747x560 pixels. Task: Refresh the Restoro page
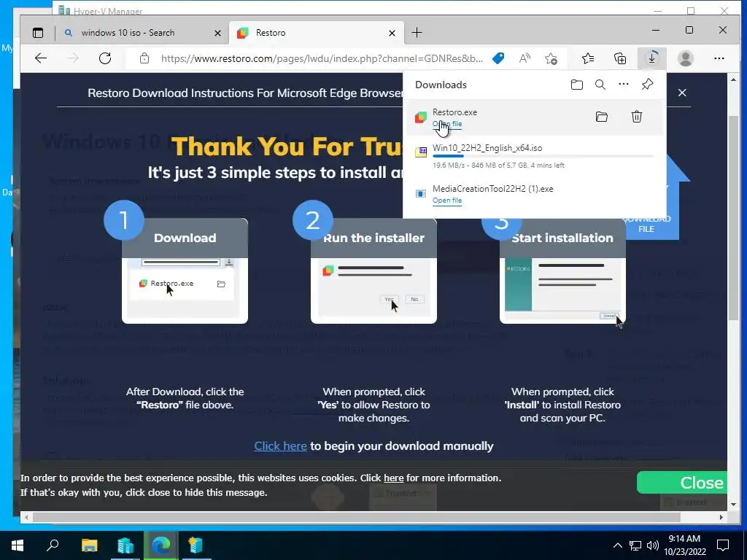coord(105,58)
